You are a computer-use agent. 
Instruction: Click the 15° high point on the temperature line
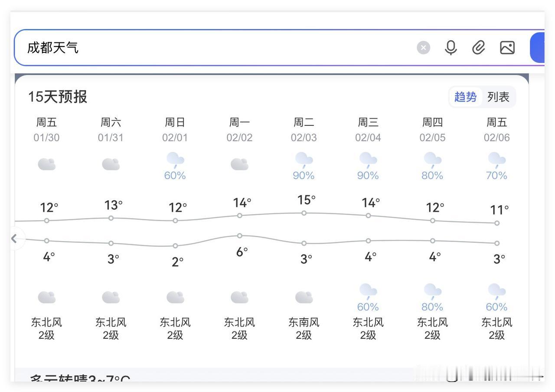(x=304, y=213)
